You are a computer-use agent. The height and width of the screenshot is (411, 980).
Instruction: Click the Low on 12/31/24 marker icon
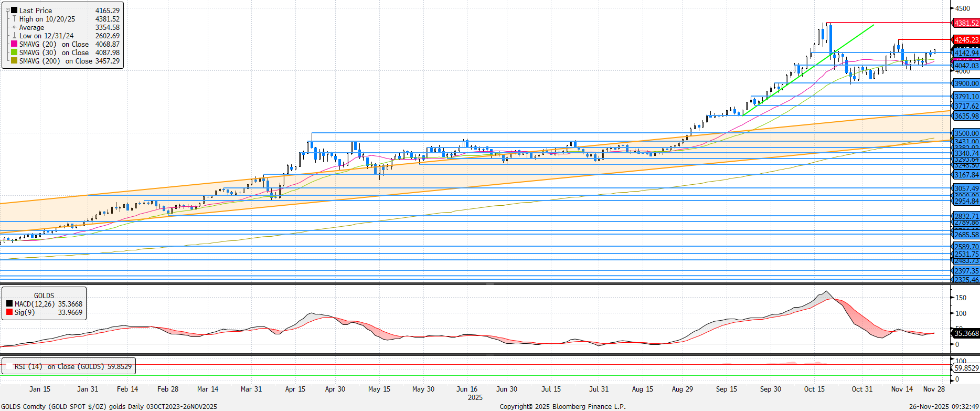coord(14,36)
